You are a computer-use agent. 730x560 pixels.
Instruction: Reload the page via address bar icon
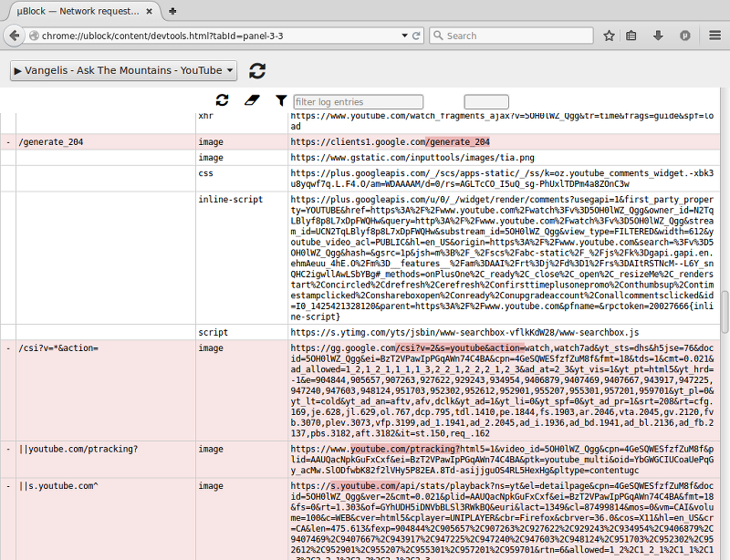coord(416,36)
